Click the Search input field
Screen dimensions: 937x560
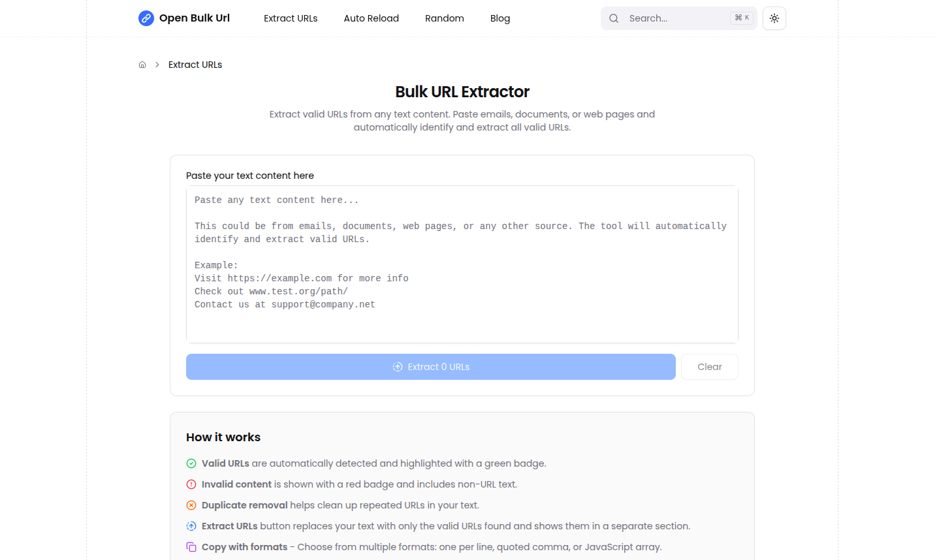coord(673,18)
